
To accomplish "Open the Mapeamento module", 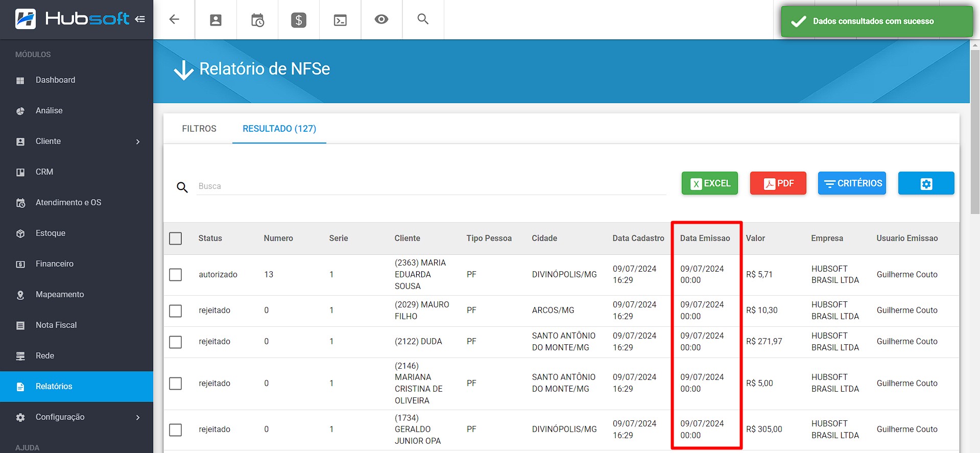I will [77, 295].
